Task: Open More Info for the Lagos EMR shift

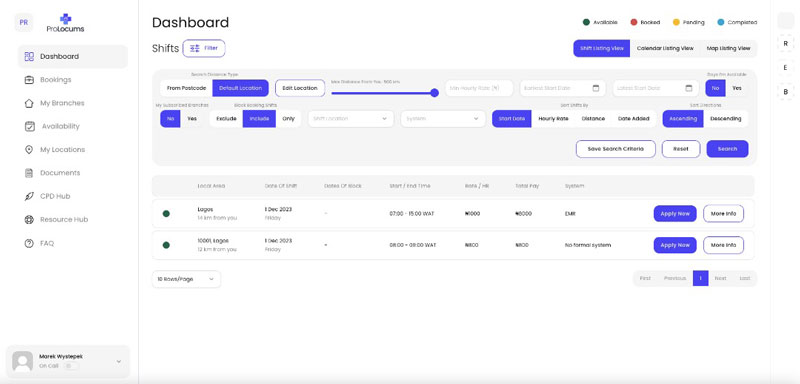Action: click(x=723, y=214)
